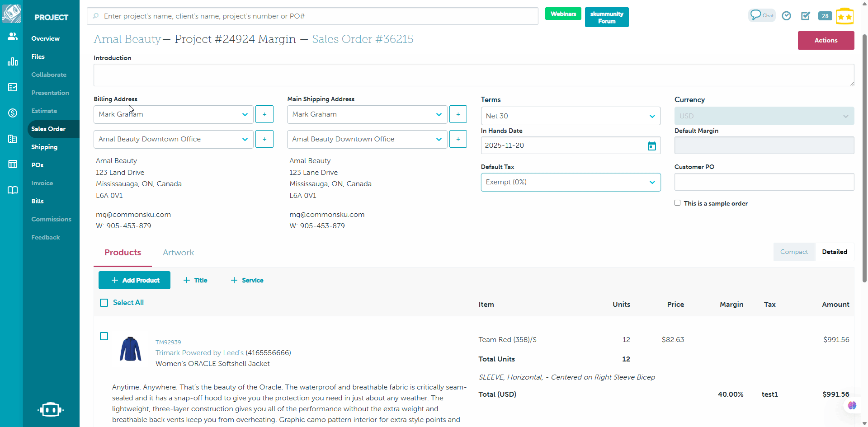Viewport: 868px width, 427px height.
Task: Click the contacts people icon in sidebar
Action: pyautogui.click(x=13, y=36)
